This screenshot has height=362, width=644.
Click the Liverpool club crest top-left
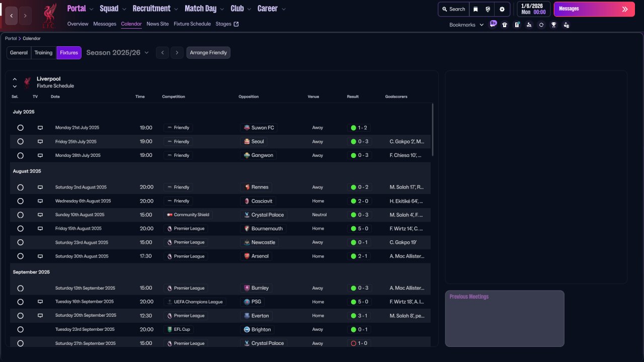pos(49,15)
